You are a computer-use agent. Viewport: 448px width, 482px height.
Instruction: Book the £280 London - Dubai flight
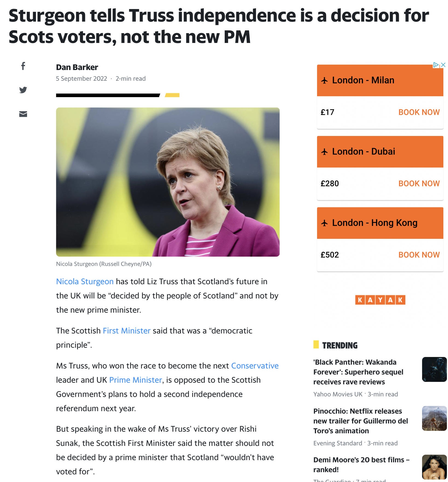(419, 184)
